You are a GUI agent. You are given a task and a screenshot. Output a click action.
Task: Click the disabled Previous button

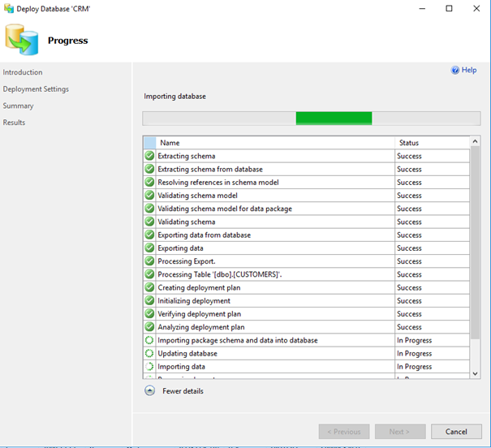click(344, 432)
